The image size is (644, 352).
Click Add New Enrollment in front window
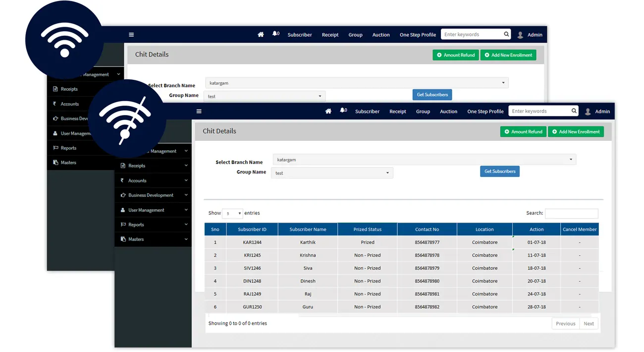point(576,132)
